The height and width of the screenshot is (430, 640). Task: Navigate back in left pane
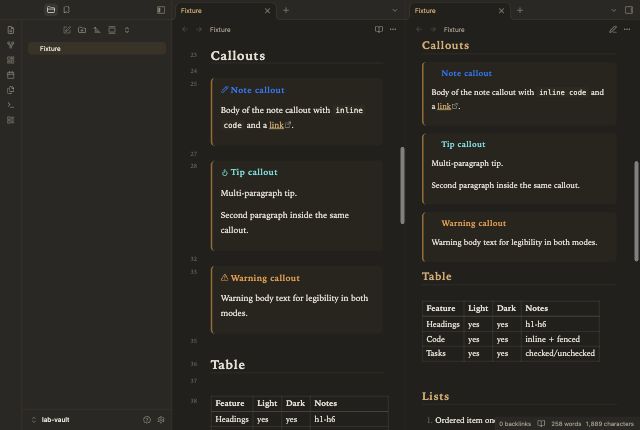pyautogui.click(x=185, y=29)
